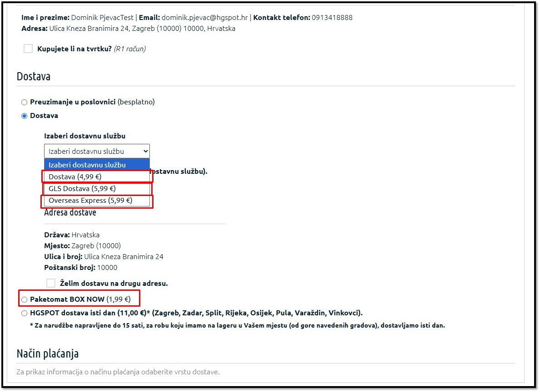Click the name 'Dominik PjevacTest'
The height and width of the screenshot is (392, 540).
[x=103, y=18]
